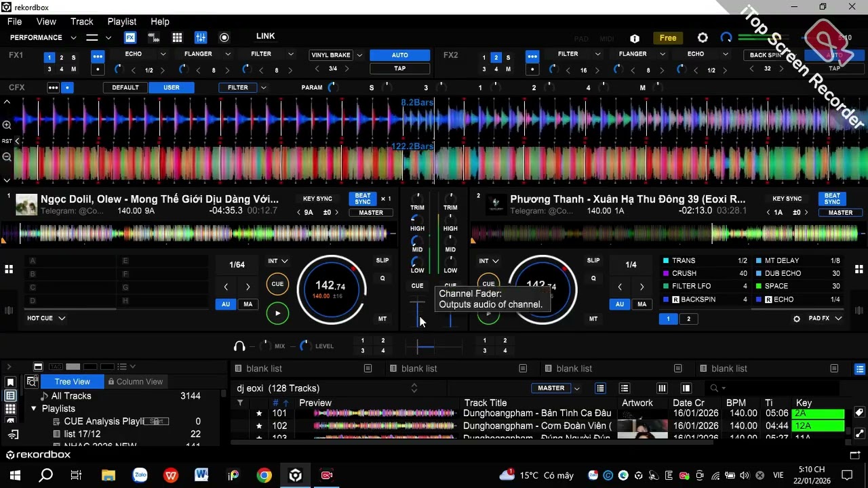Set deck 2 as MASTER

(x=840, y=213)
